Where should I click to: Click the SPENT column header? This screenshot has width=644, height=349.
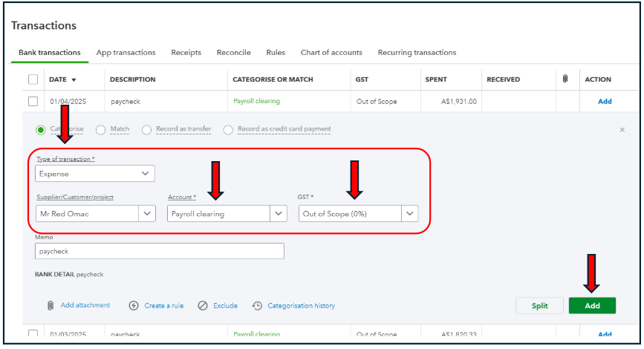(436, 79)
